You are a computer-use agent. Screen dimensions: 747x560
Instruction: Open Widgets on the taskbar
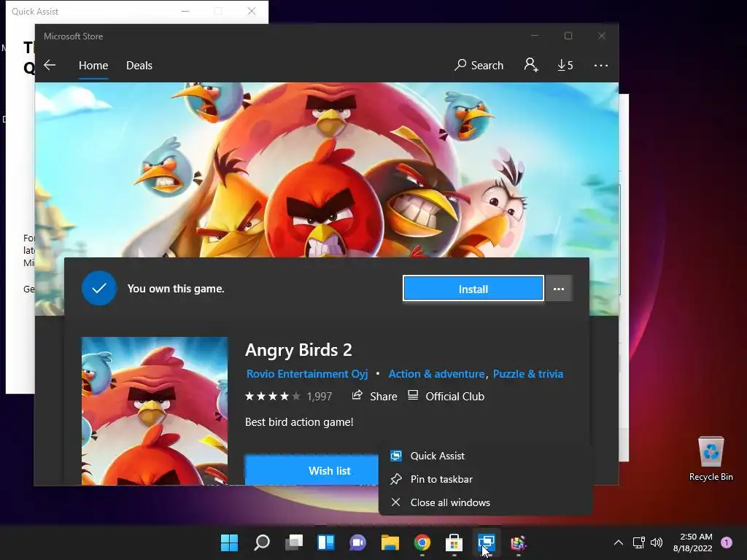pyautogui.click(x=326, y=542)
